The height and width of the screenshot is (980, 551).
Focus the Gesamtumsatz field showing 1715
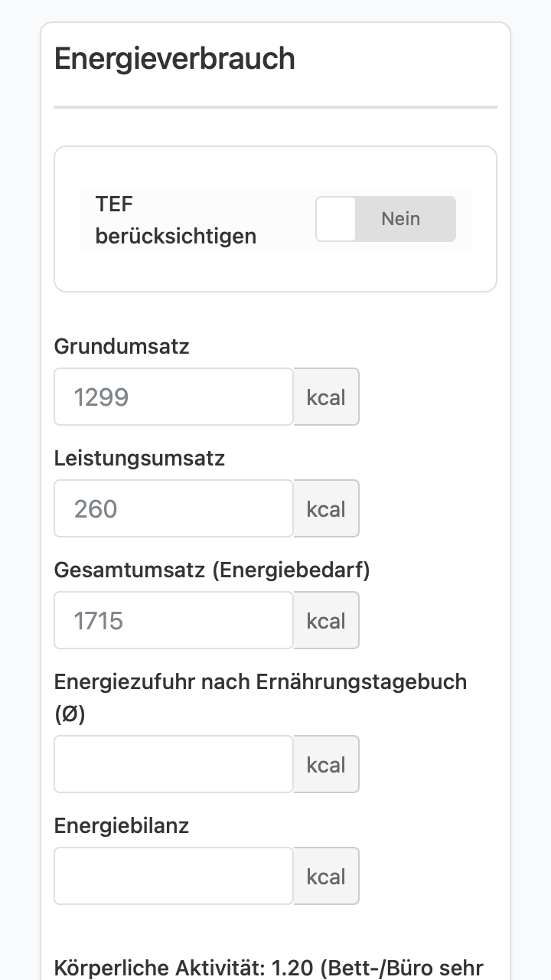(174, 620)
